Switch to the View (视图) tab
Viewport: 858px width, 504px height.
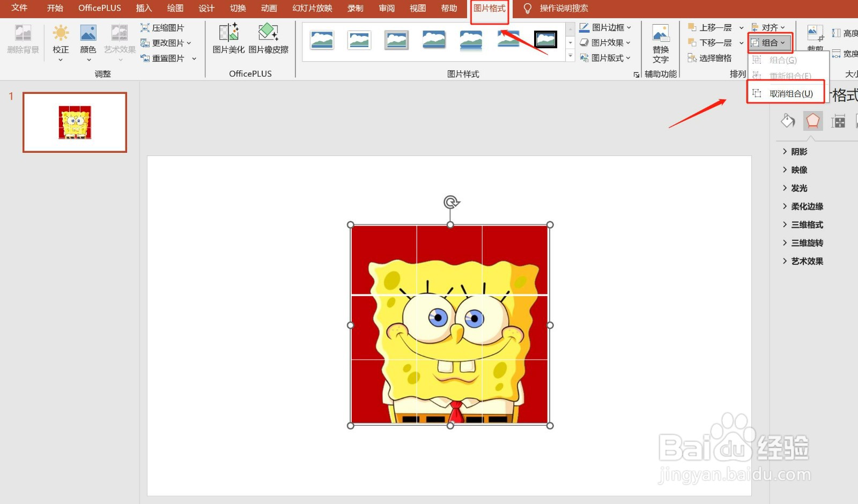click(418, 8)
